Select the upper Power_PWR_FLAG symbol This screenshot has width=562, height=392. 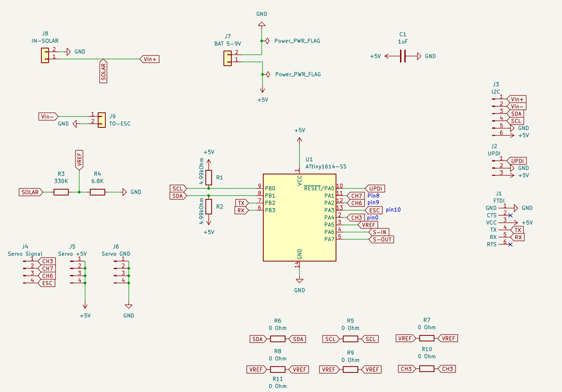coord(268,41)
